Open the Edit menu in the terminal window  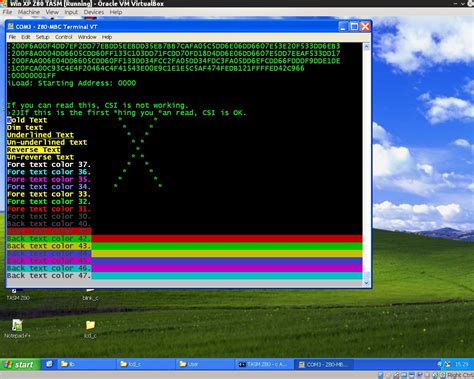pyautogui.click(x=26, y=37)
